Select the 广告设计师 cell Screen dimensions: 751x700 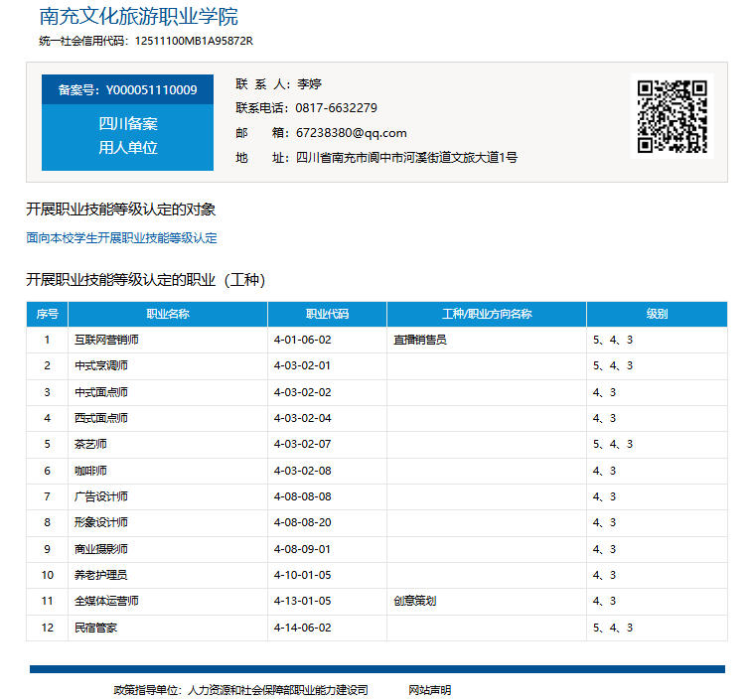pos(168,497)
